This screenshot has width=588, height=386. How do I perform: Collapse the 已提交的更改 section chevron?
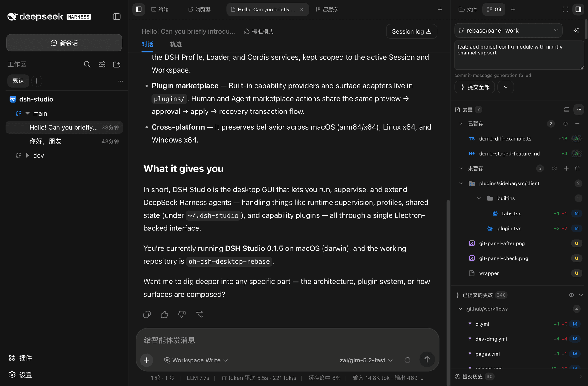click(581, 295)
